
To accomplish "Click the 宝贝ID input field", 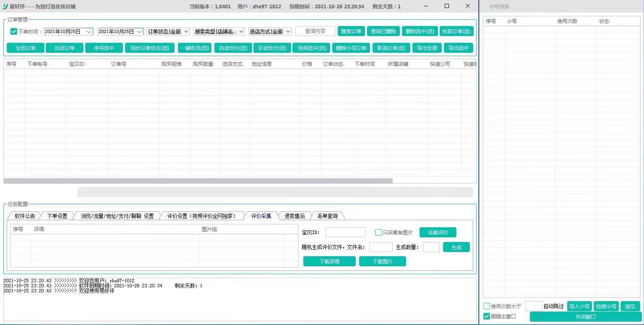I will [x=345, y=232].
